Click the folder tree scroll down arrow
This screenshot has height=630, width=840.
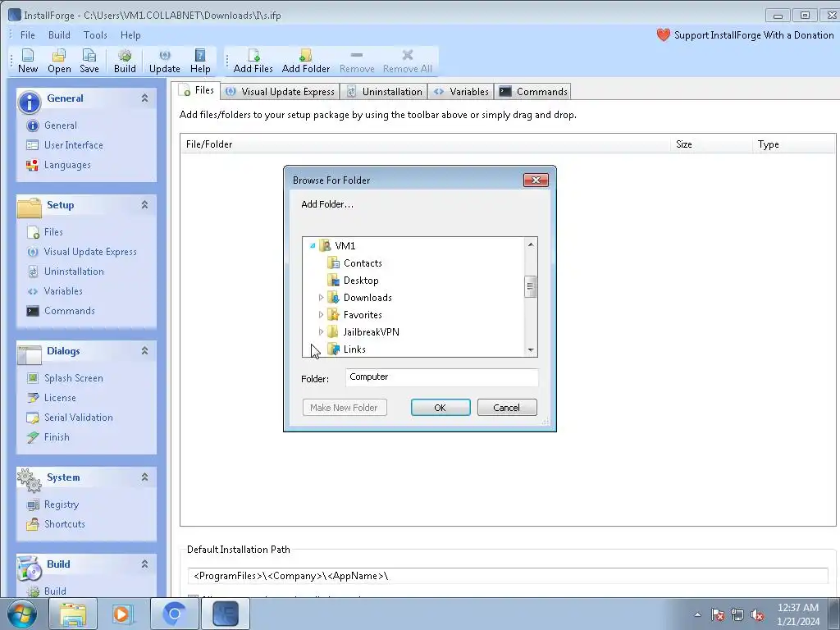pos(531,350)
